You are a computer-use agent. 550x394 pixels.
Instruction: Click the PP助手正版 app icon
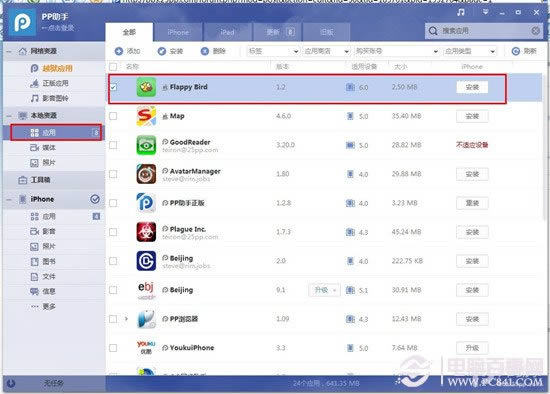pos(146,203)
